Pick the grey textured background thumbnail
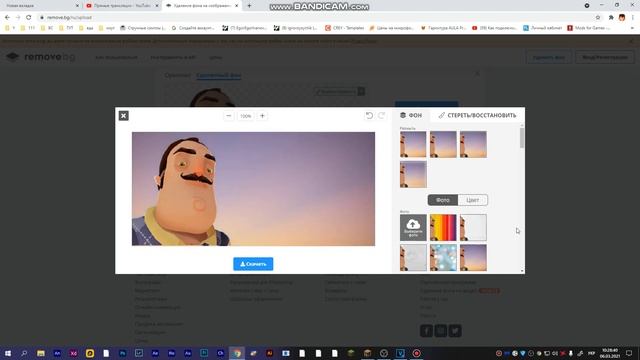 pos(413,258)
